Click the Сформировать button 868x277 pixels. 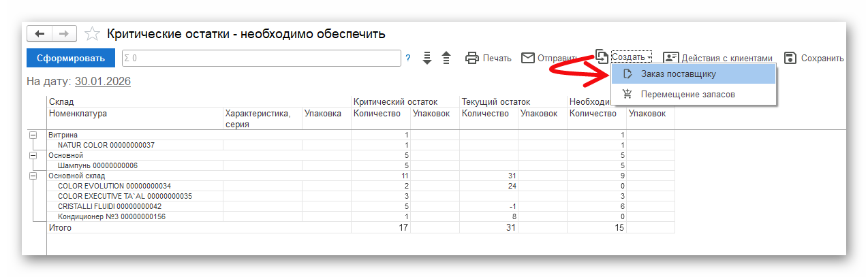[x=71, y=58]
